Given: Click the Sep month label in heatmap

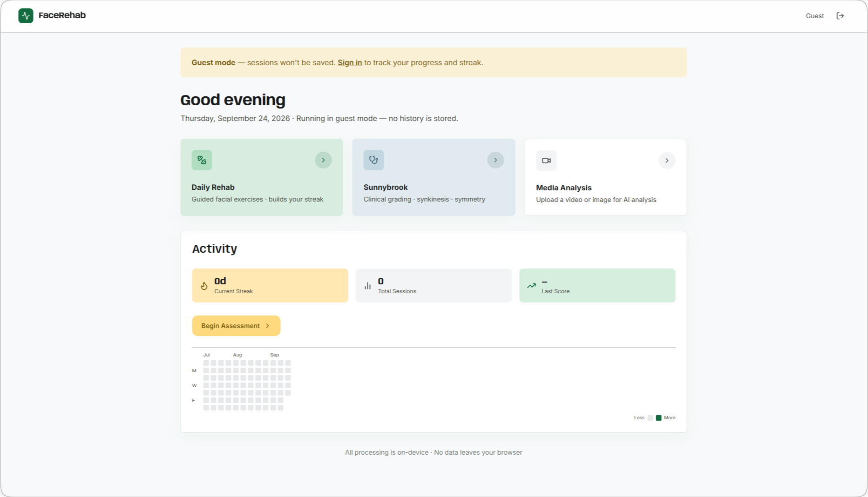Looking at the screenshot, I should (x=274, y=355).
